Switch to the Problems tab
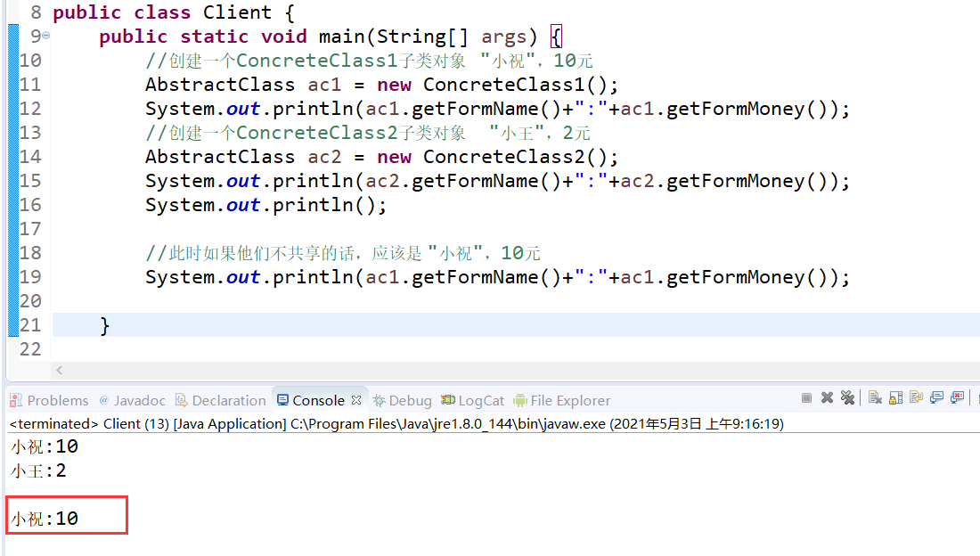The height and width of the screenshot is (556, 980). pyautogui.click(x=49, y=400)
